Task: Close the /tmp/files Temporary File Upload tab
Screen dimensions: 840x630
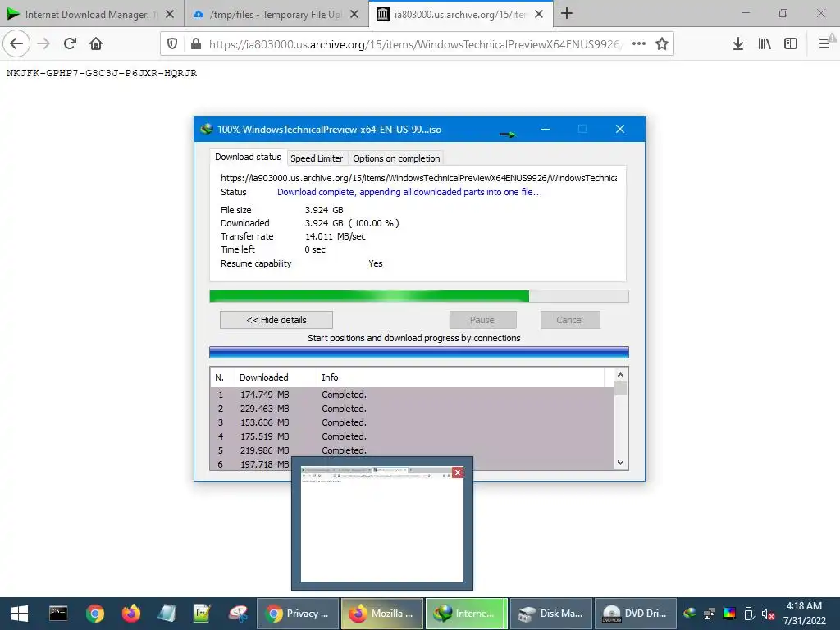Action: click(354, 15)
